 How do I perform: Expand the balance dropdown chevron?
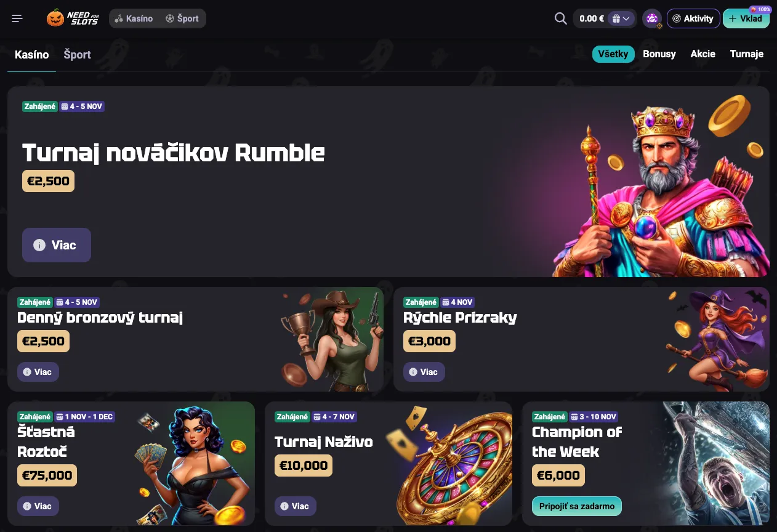pyautogui.click(x=627, y=18)
